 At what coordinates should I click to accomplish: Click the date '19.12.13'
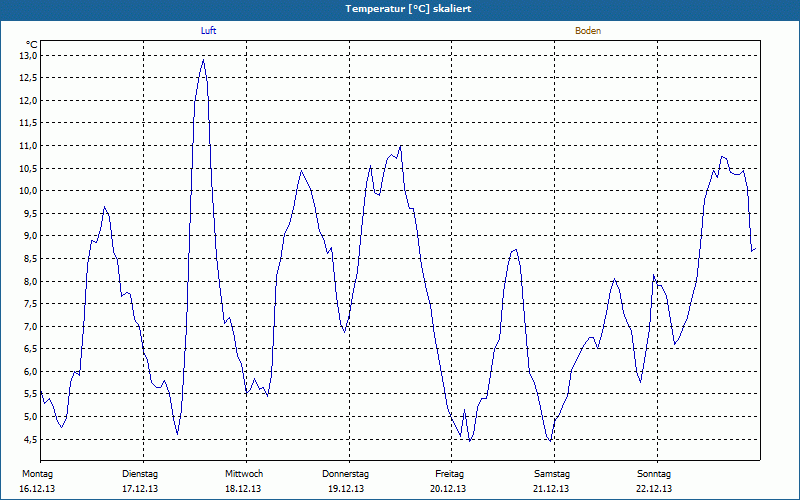point(346,489)
